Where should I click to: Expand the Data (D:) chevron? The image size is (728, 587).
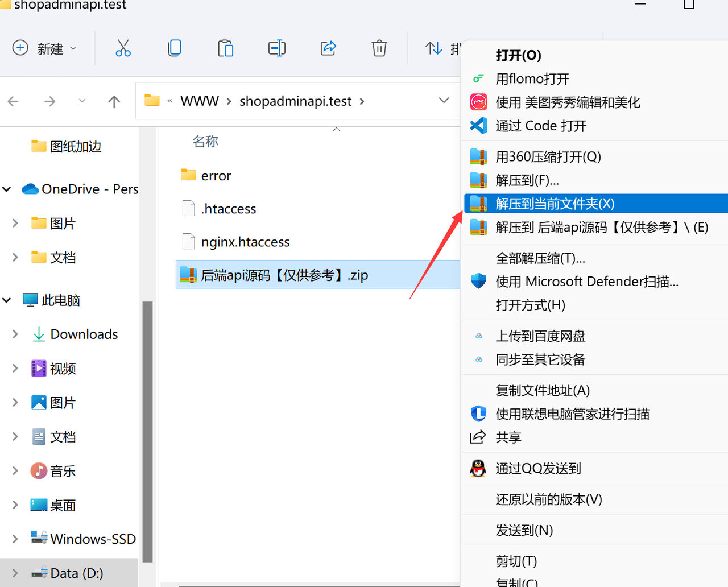[16, 573]
